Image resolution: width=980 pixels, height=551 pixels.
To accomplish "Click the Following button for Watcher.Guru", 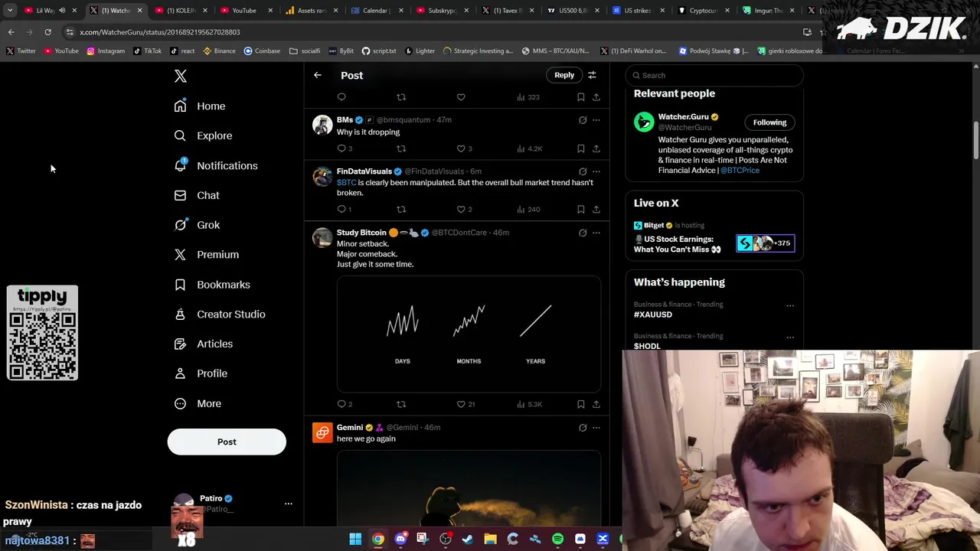I will 769,122.
